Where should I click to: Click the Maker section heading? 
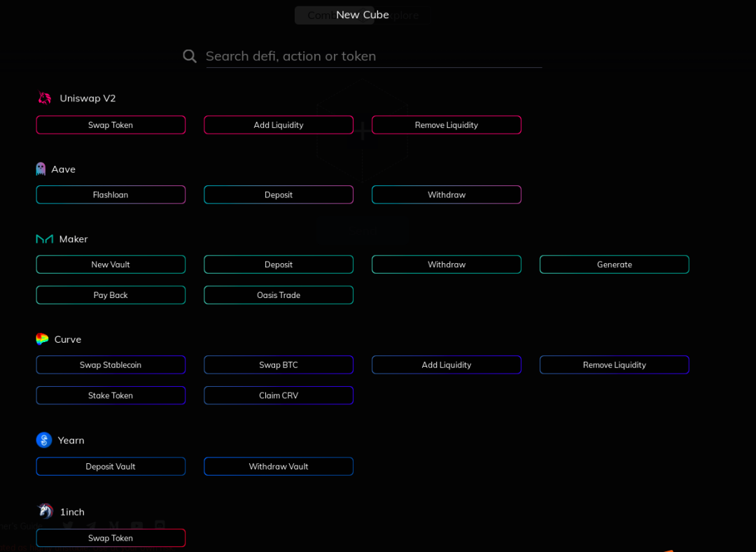click(73, 239)
